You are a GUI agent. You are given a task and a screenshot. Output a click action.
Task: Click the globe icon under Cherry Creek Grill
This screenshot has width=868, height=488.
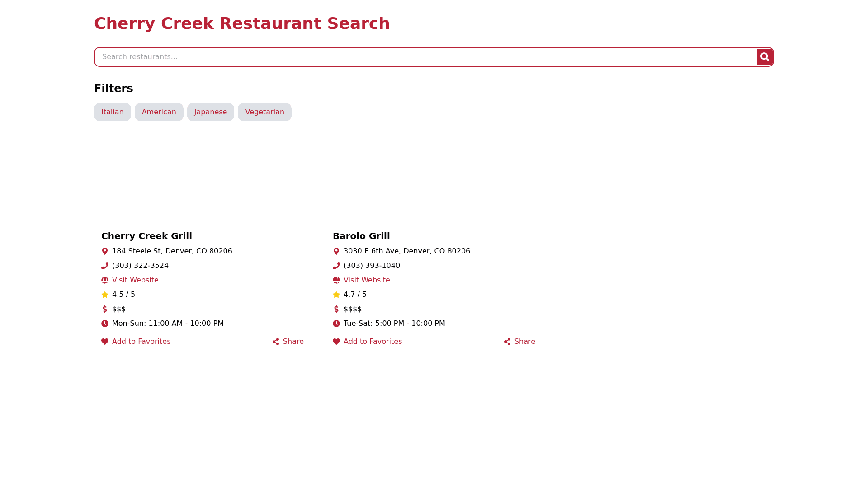coord(105,280)
